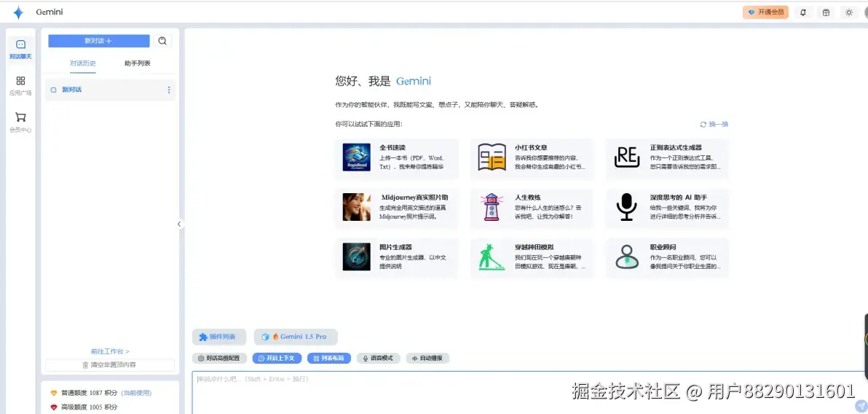The image size is (868, 414).
Task: Click the search icon beside 新对话
Action: 162,41
